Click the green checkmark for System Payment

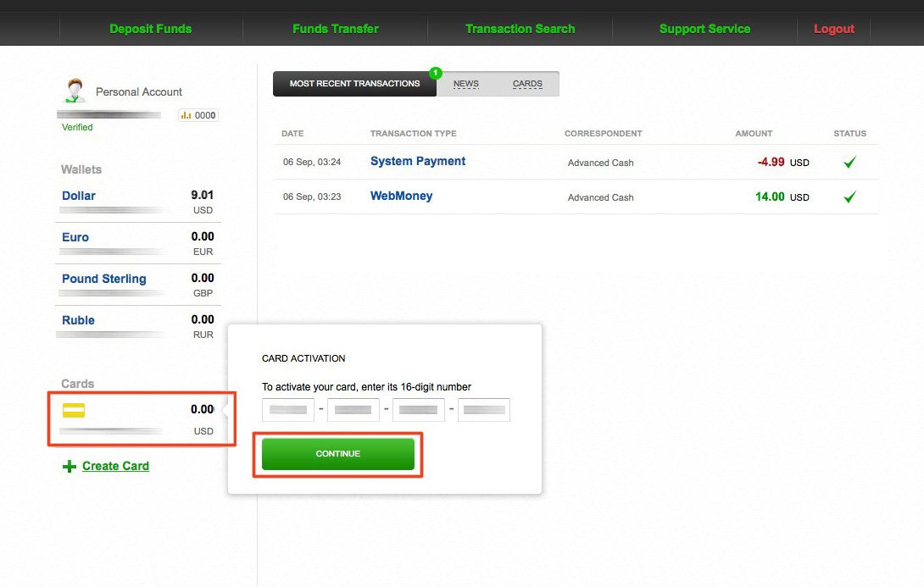(x=849, y=162)
